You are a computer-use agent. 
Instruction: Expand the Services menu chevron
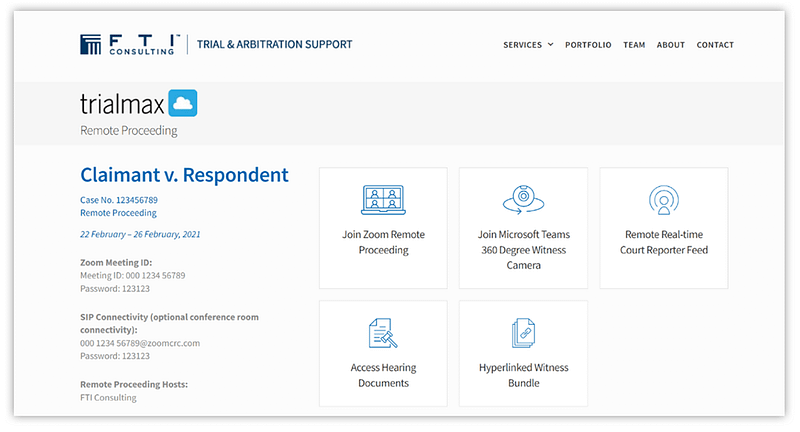tap(551, 44)
